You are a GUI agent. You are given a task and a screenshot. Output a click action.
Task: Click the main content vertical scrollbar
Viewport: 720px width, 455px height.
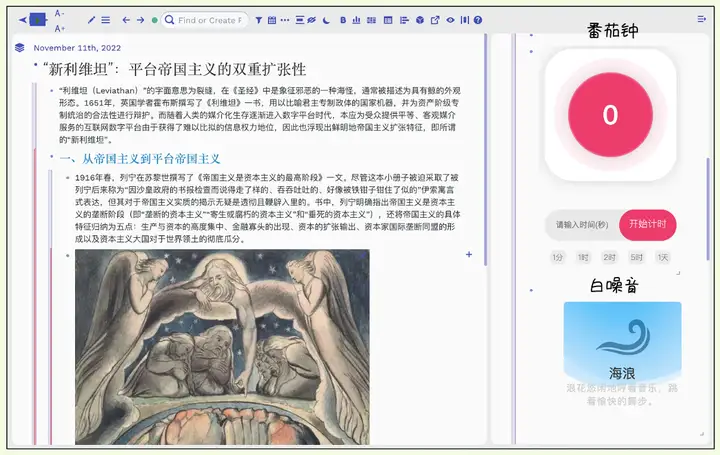click(485, 149)
